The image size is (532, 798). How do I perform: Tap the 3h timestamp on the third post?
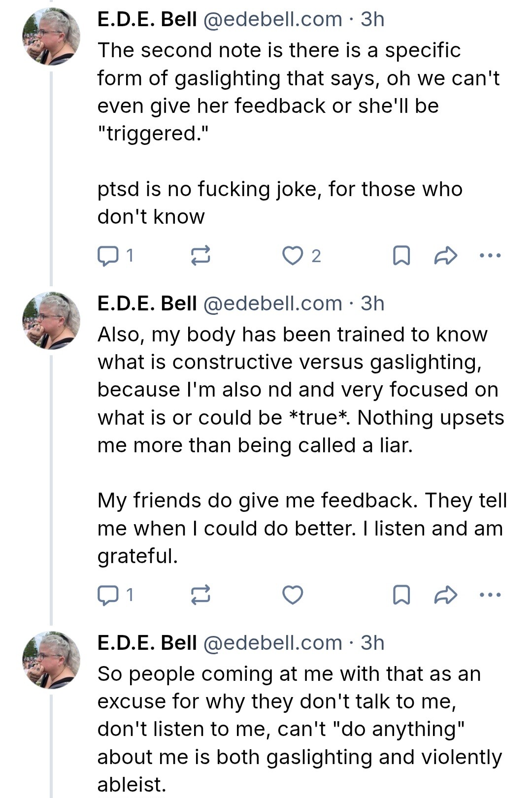click(x=372, y=643)
